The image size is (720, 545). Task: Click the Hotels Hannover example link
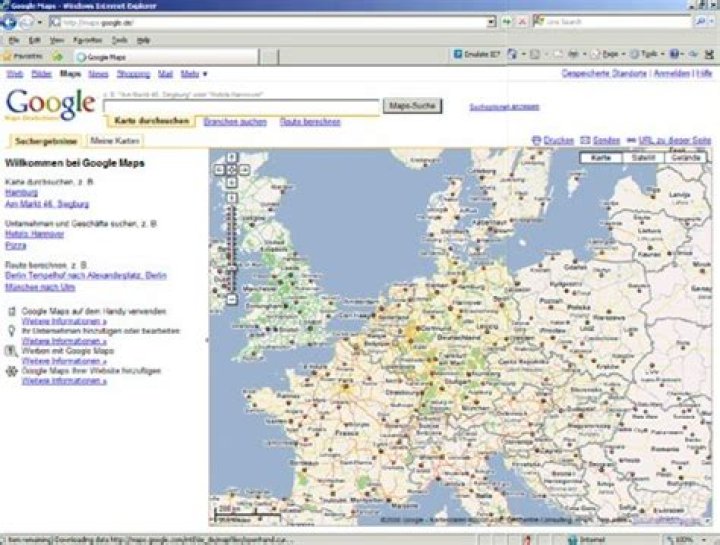[x=34, y=234]
